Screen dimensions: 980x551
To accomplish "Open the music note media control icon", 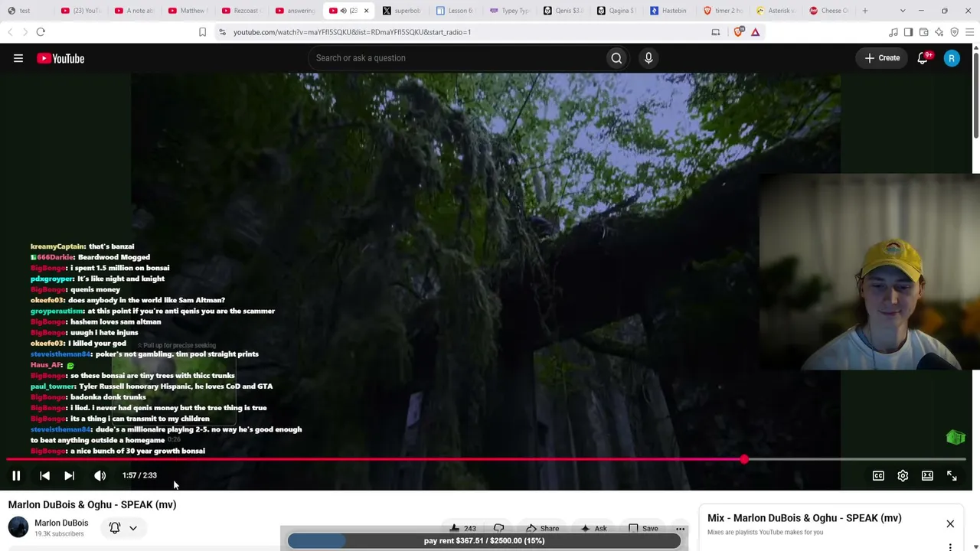I will [893, 32].
